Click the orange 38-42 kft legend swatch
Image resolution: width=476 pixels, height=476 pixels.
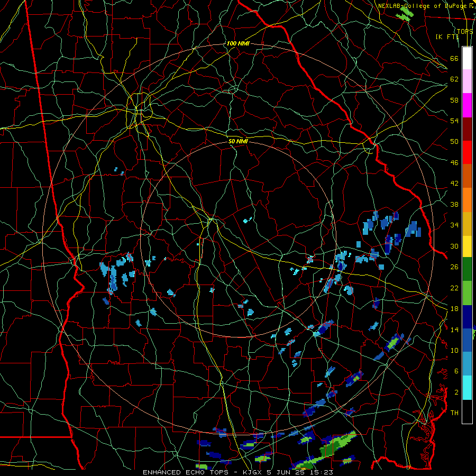point(467,200)
